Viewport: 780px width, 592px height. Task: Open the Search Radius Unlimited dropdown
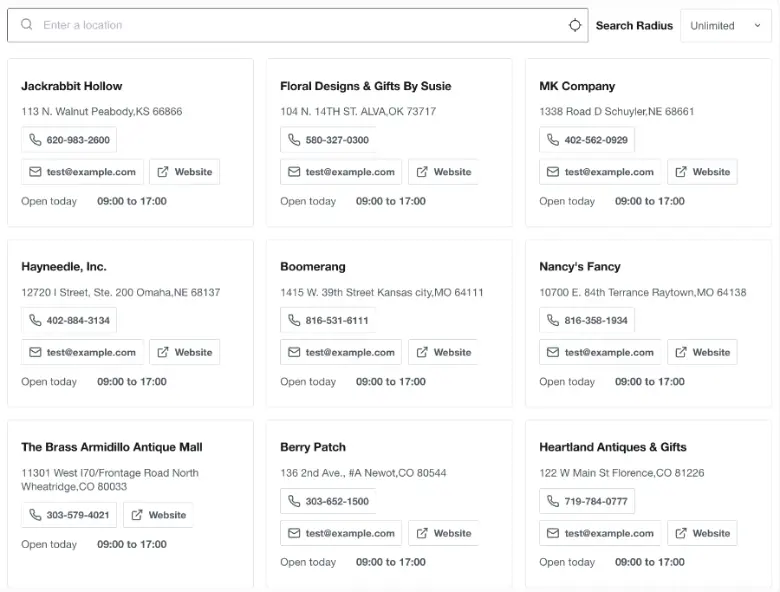[726, 25]
